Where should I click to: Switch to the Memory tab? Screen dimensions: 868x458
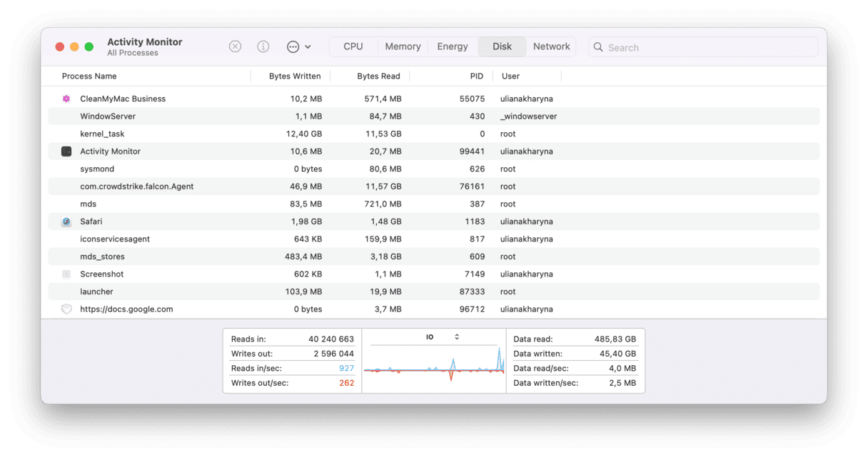[x=403, y=46]
